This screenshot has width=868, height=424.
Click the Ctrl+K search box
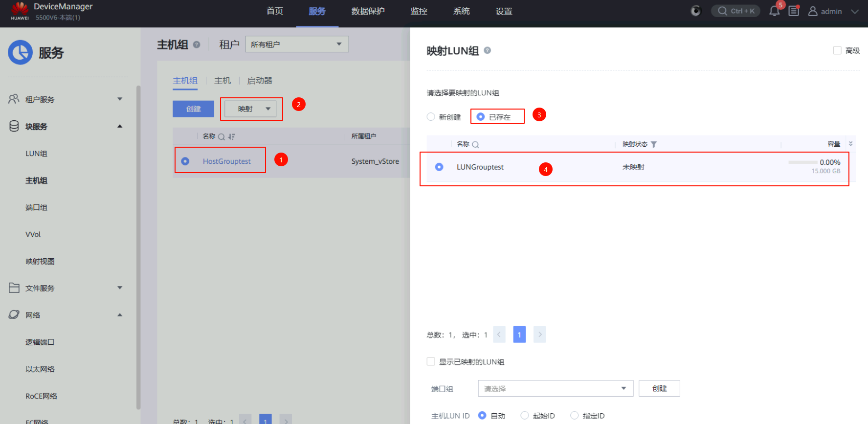pyautogui.click(x=736, y=11)
